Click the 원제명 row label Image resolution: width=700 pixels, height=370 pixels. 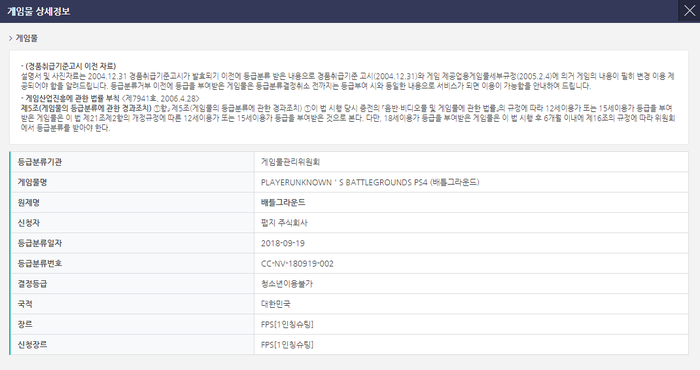point(29,203)
